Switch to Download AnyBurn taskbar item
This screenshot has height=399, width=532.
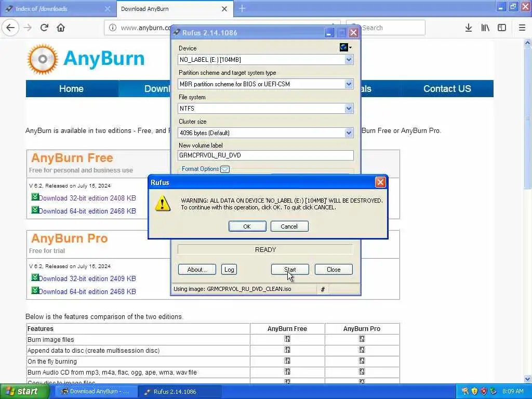coord(96,392)
